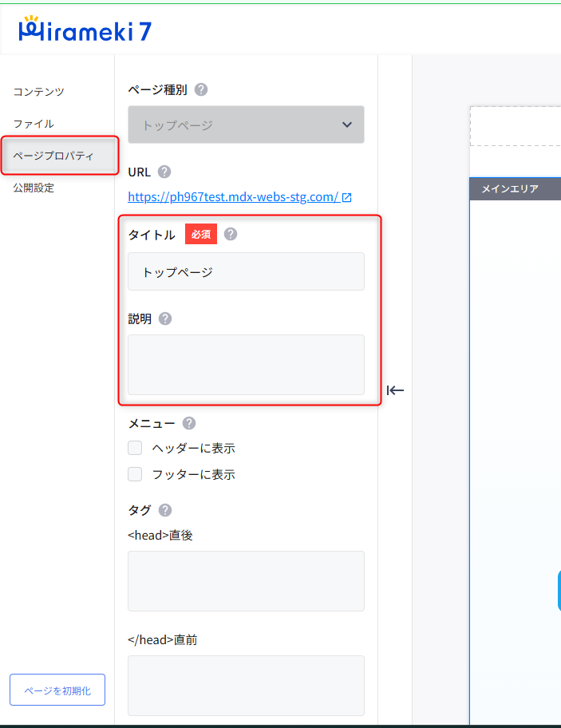Click help icon next to ページ種別
Screen dimensions: 561x728
(x=201, y=89)
